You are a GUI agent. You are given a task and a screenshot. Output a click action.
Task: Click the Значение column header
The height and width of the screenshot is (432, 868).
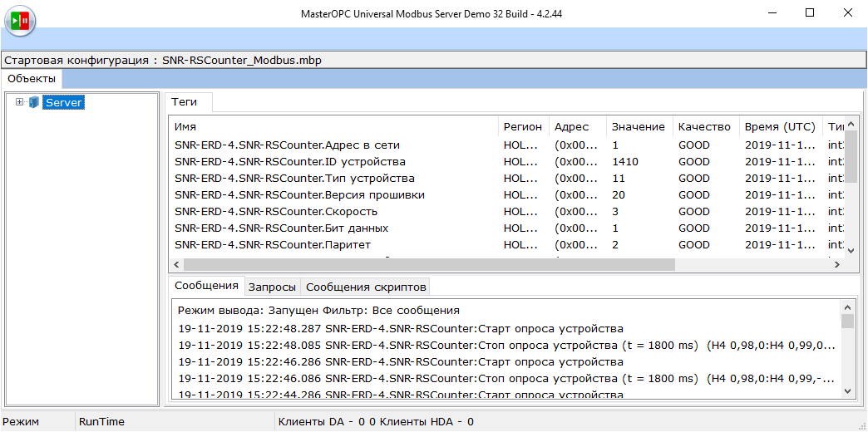point(638,127)
